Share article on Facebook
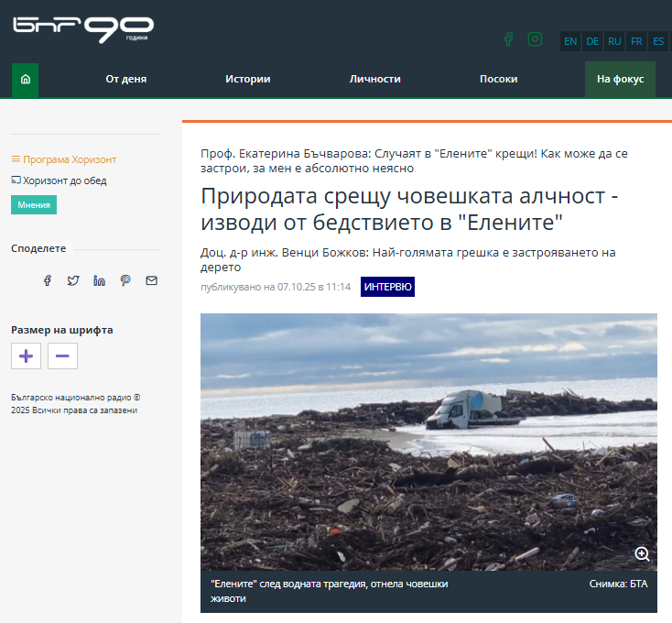 (x=48, y=280)
